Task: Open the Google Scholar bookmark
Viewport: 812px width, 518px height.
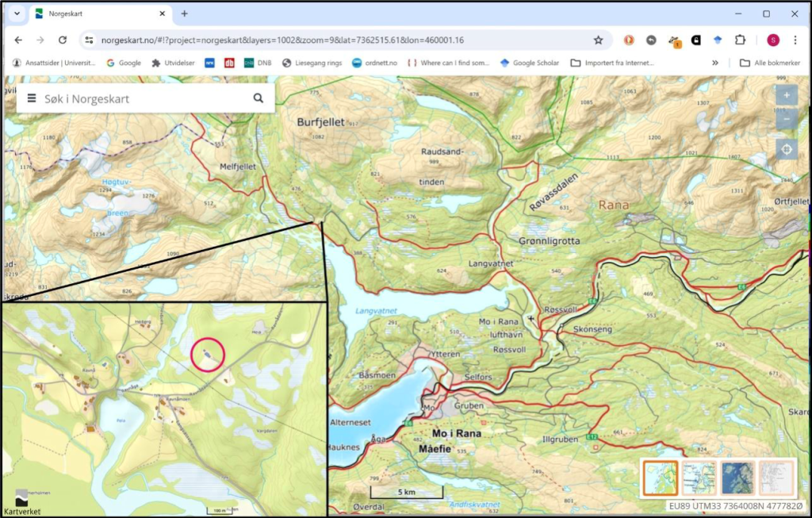Action: [529, 63]
